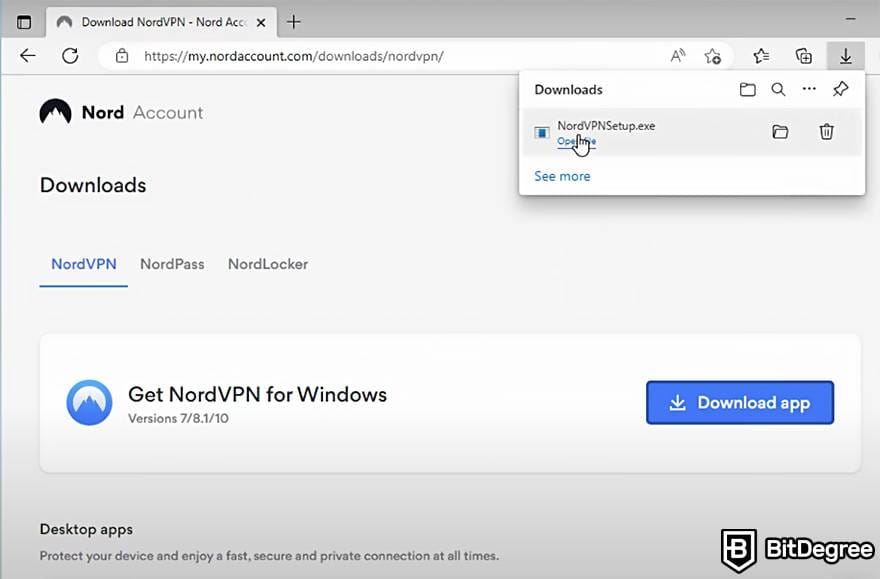This screenshot has width=880, height=579.
Task: Open the tab actions menu icon
Action: pos(24,22)
